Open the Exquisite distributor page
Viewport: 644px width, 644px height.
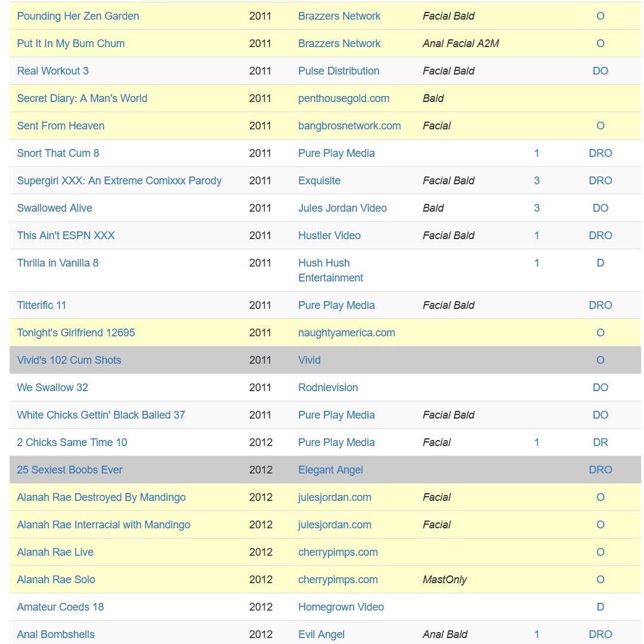319,181
